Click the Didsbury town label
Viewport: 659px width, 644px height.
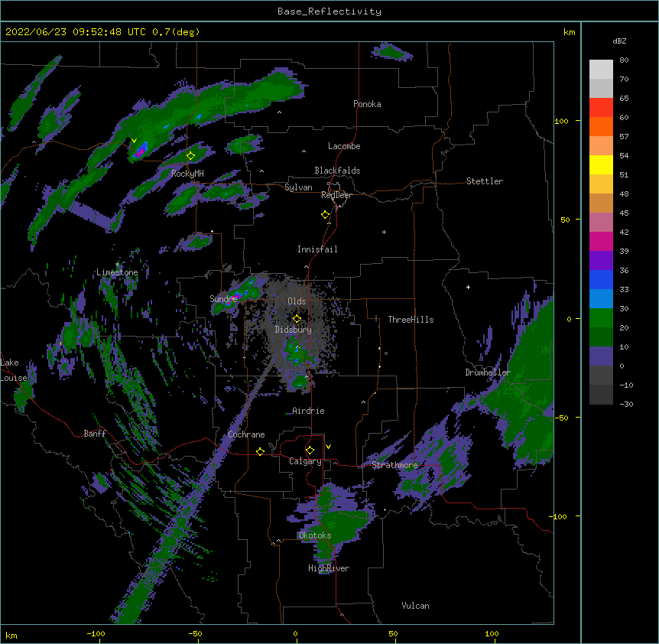pos(294,330)
